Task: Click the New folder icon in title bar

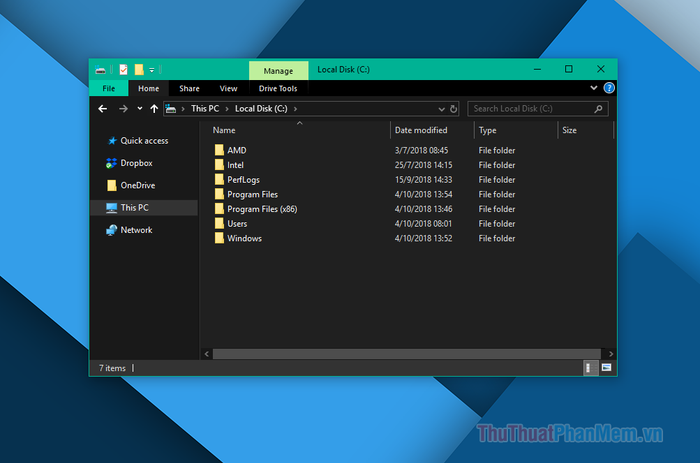Action: click(x=140, y=70)
